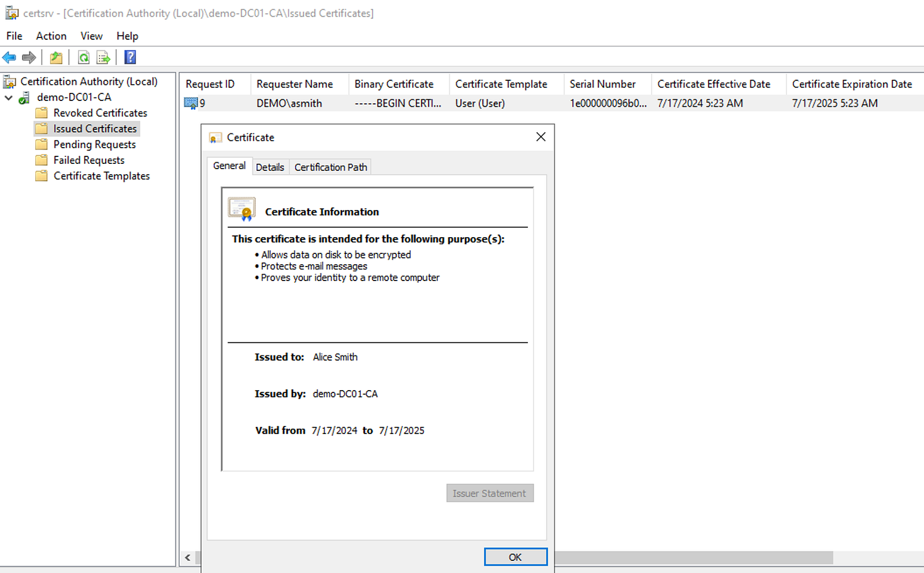Collapse the demo-DC01-CA tree node
Screen dimensions: 924x573
click(x=9, y=98)
